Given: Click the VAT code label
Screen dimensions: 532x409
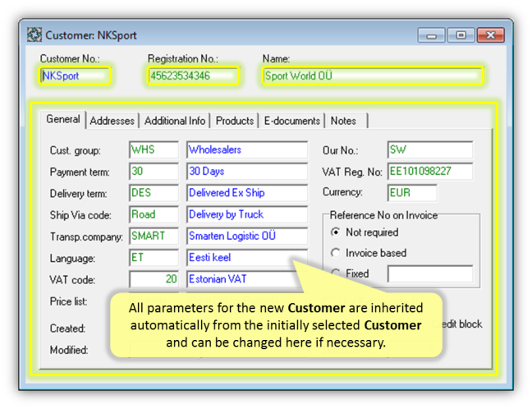Looking at the screenshot, I should [x=72, y=280].
